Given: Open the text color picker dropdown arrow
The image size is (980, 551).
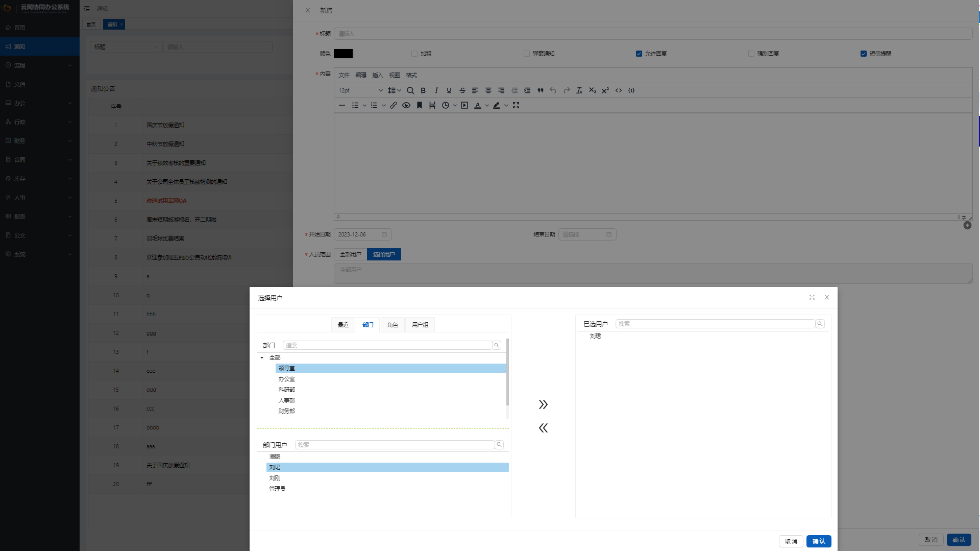Looking at the screenshot, I should 487,106.
